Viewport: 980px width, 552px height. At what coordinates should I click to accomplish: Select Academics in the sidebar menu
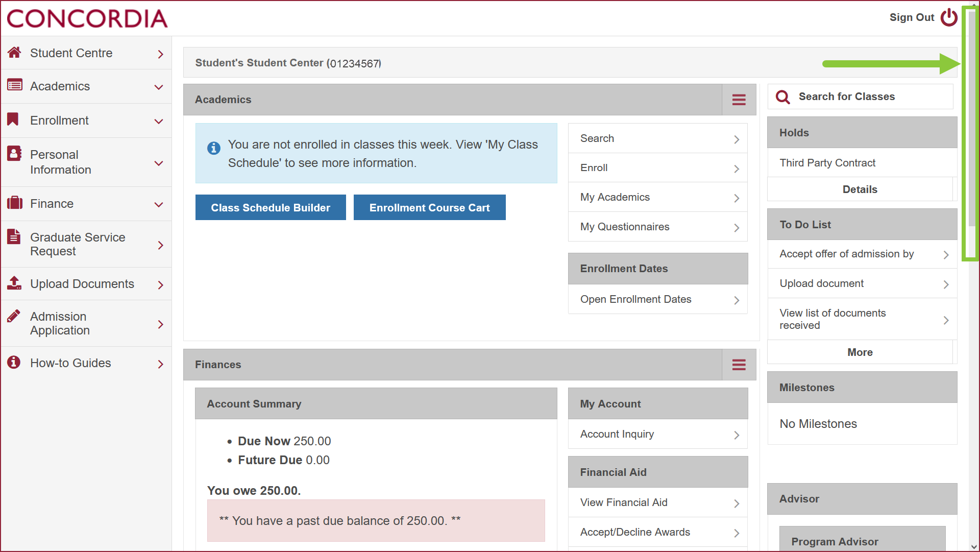(86, 86)
